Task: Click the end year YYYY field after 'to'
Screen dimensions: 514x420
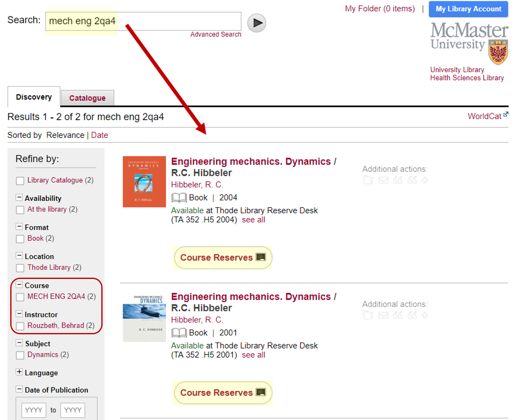Action: [73, 410]
